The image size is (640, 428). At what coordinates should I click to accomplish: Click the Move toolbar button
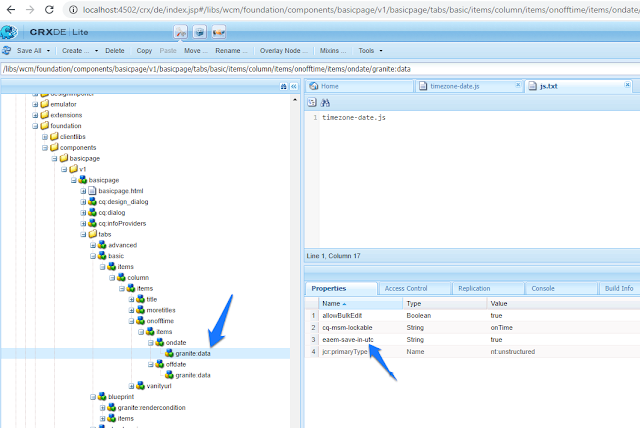point(196,51)
